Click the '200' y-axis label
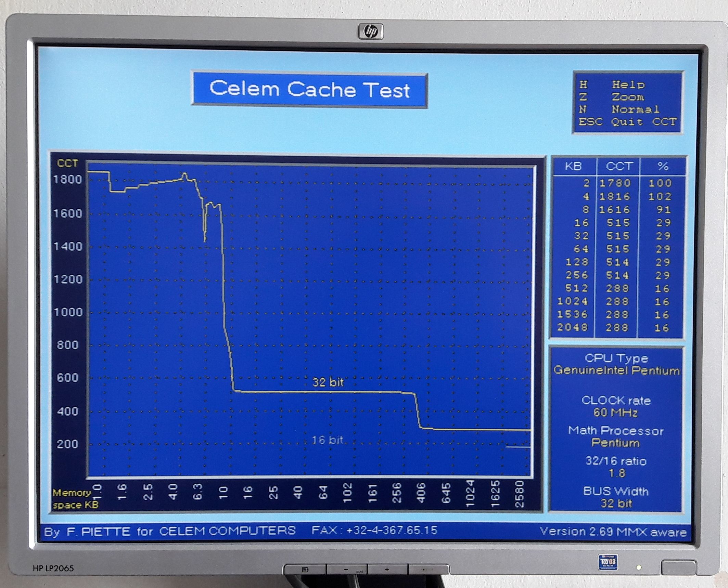This screenshot has height=588, width=728. click(x=67, y=444)
